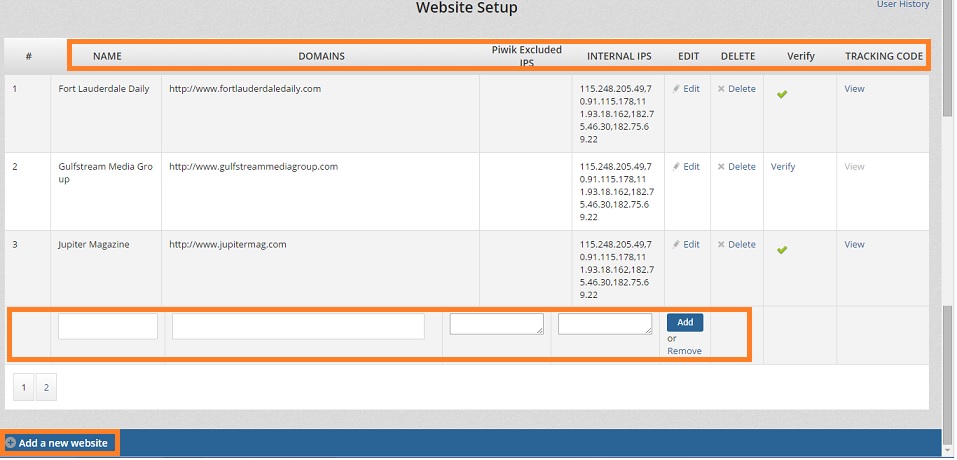Viewport: 957px width, 460px height.
Task: Click the Website Setup heading
Action: [x=466, y=8]
